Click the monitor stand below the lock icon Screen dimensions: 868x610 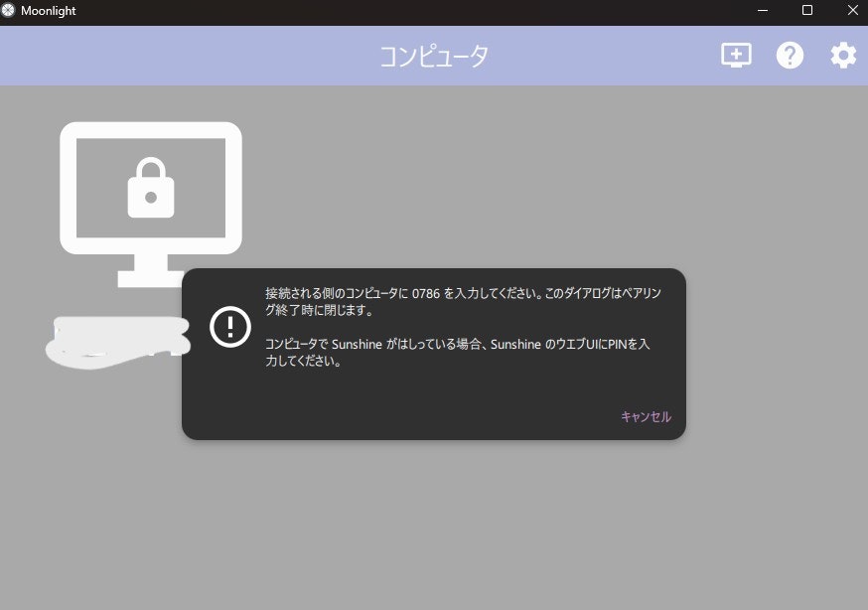click(x=151, y=270)
